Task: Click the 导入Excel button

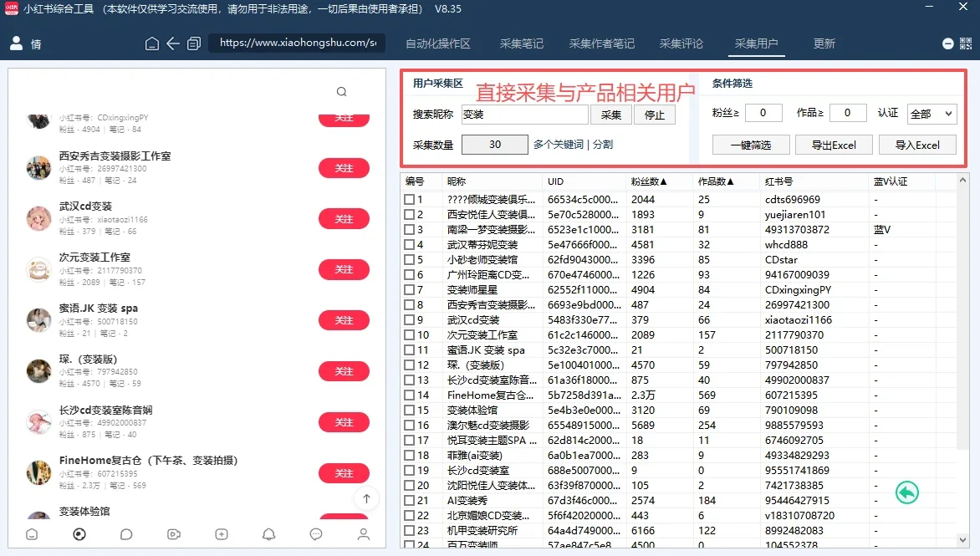Action: click(917, 145)
